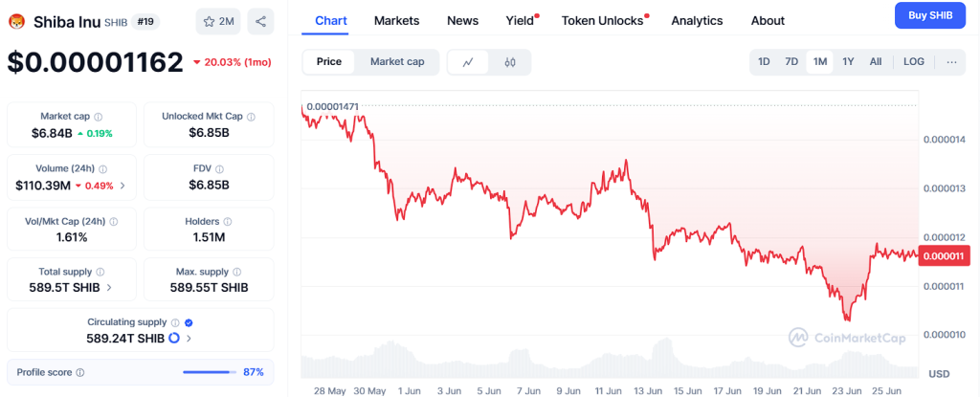Viewport: 980px width, 397px height.
Task: Switch to candlestick chart view icon
Action: tap(510, 62)
